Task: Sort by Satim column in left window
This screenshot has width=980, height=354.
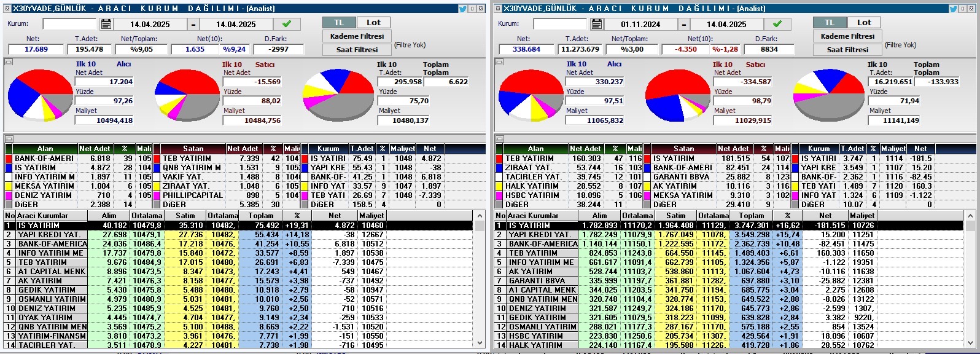Action: click(185, 216)
